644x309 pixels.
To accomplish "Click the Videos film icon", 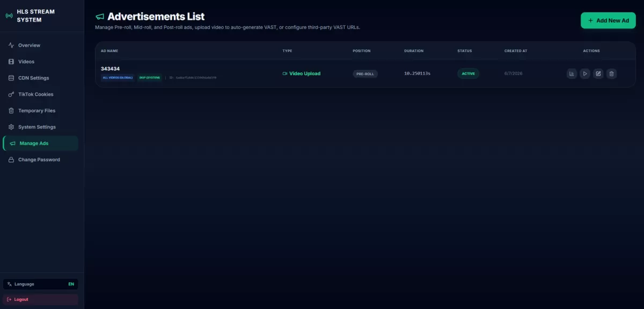I will [x=11, y=62].
